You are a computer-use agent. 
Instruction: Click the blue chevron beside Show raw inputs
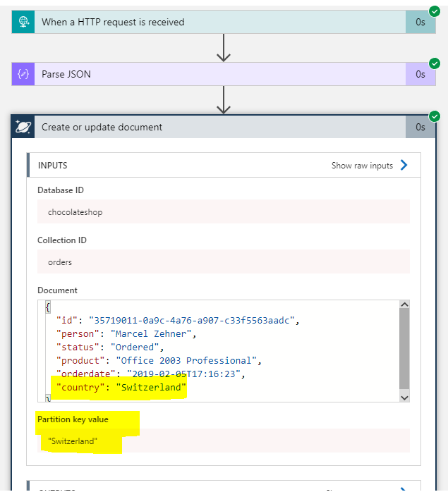(404, 166)
